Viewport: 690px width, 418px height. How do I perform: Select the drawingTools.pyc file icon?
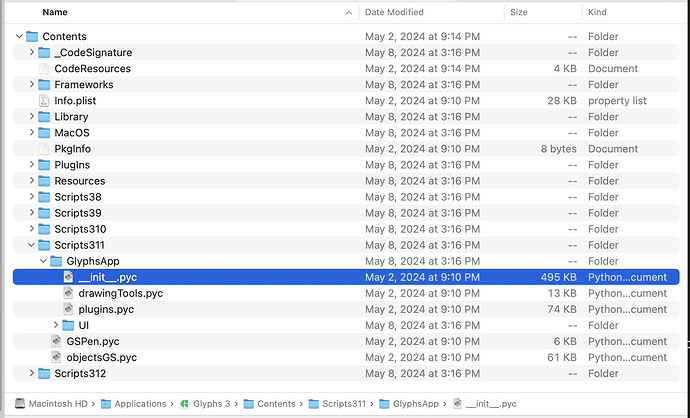point(68,293)
